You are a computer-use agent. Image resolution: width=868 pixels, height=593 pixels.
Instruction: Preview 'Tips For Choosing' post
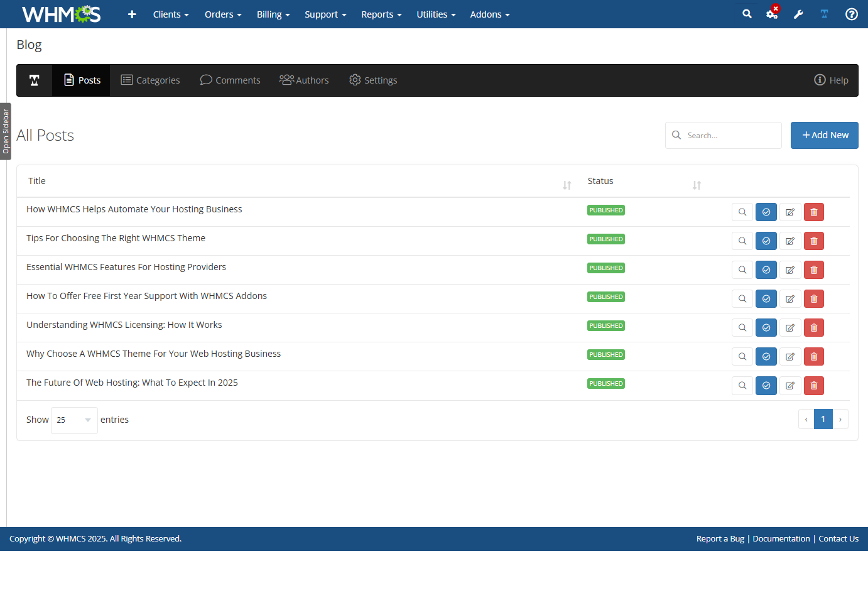[742, 241]
